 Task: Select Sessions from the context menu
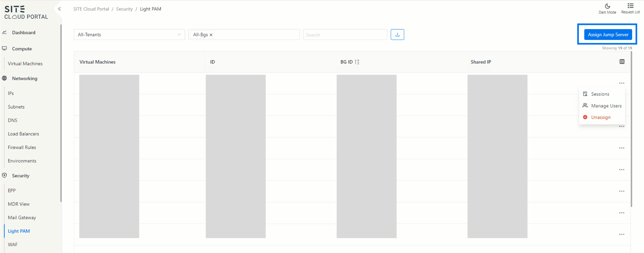pos(600,94)
